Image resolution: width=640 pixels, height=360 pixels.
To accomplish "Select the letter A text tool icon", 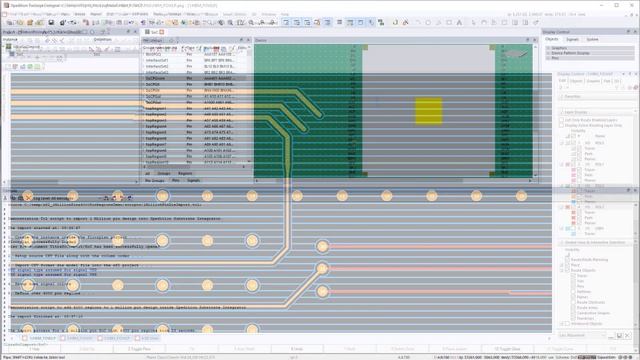I will tap(459, 22).
